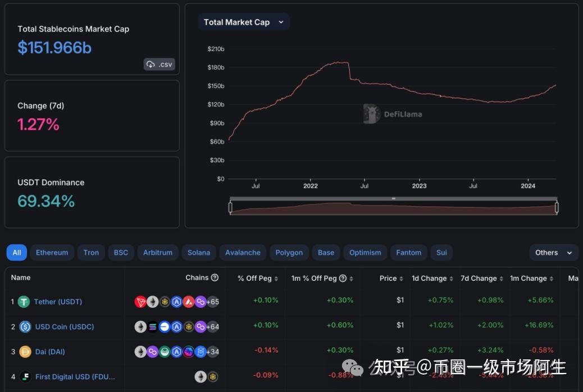583x392 pixels.
Task: Select the All chains filter
Action: click(17, 253)
